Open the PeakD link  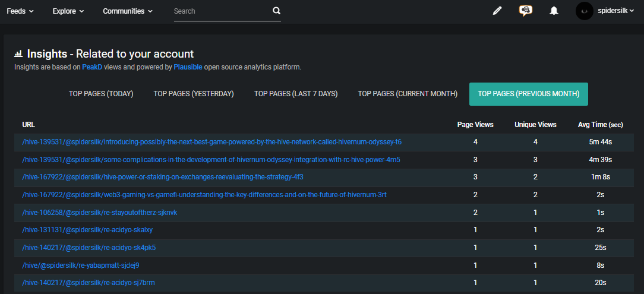click(92, 67)
